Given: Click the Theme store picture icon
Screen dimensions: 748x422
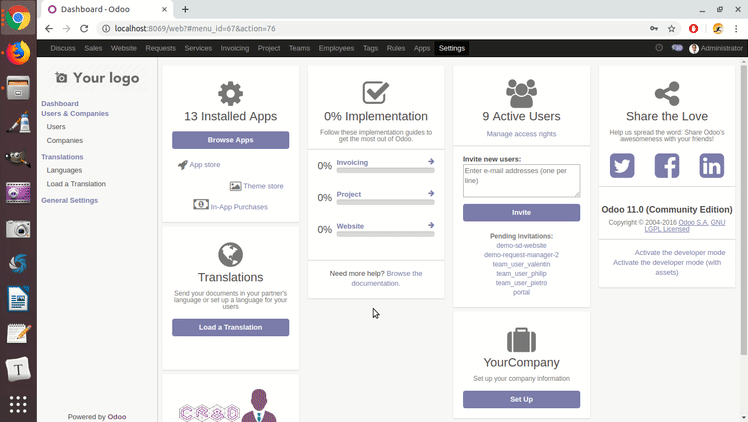Looking at the screenshot, I should (x=236, y=186).
